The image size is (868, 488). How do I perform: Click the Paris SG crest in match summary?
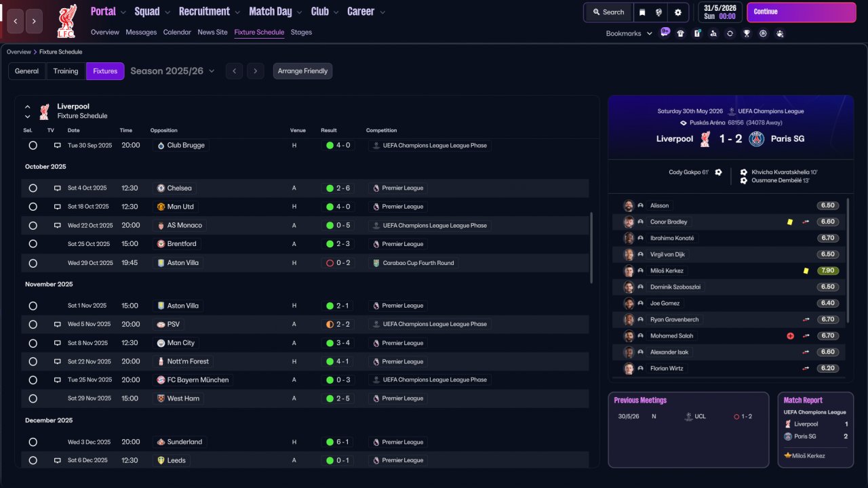click(757, 139)
